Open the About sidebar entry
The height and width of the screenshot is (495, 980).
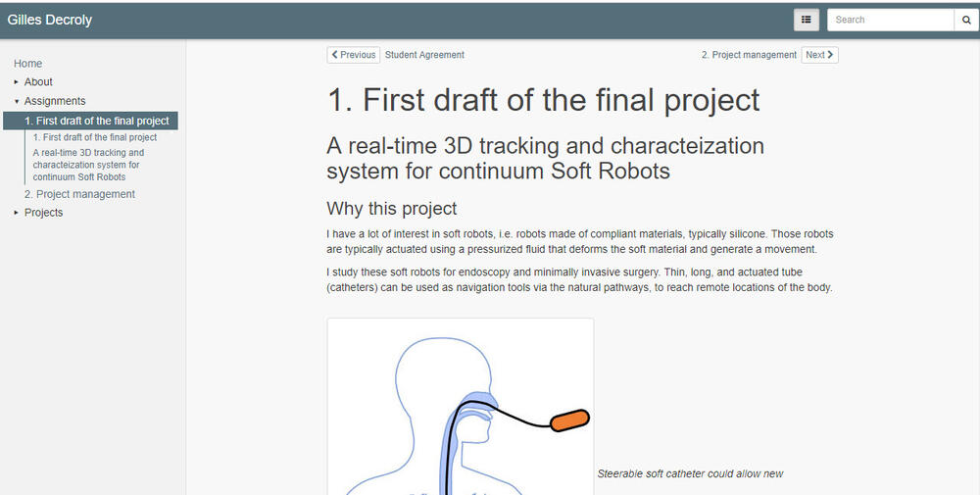(38, 82)
